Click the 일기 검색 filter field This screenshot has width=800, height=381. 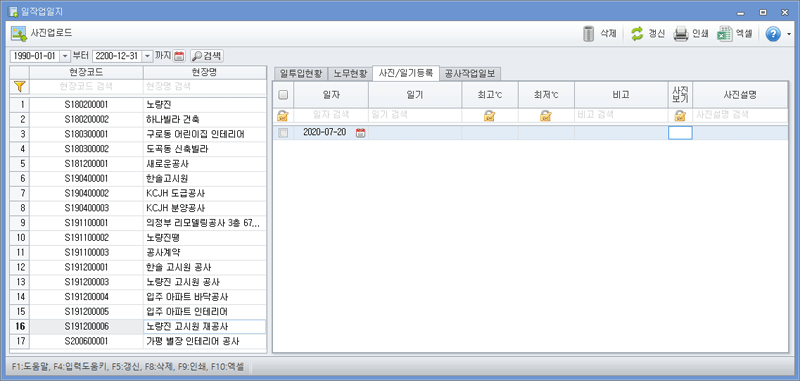click(x=415, y=115)
